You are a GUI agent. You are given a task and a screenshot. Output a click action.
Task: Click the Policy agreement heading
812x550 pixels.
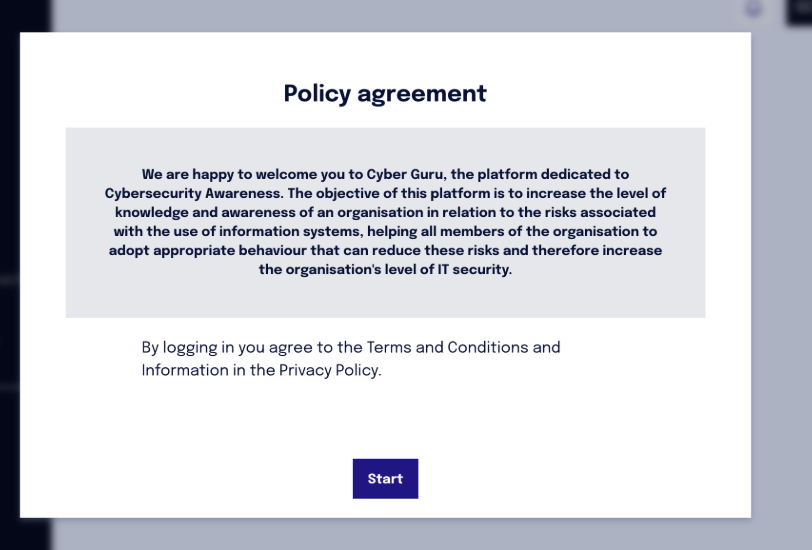coord(385,94)
